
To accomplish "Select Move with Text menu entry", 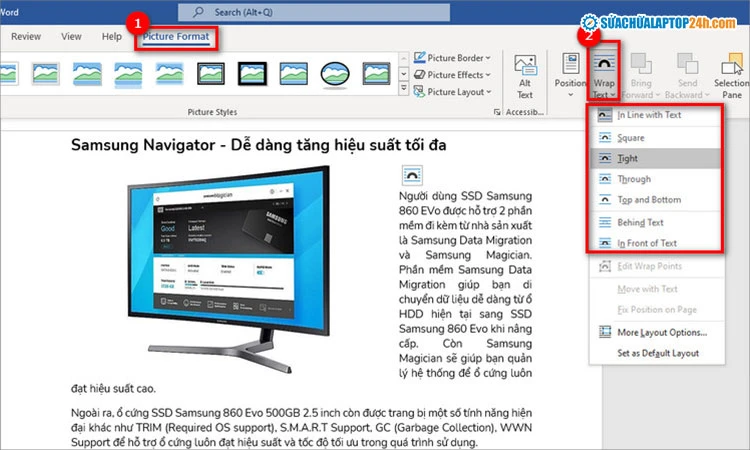I will 655,289.
